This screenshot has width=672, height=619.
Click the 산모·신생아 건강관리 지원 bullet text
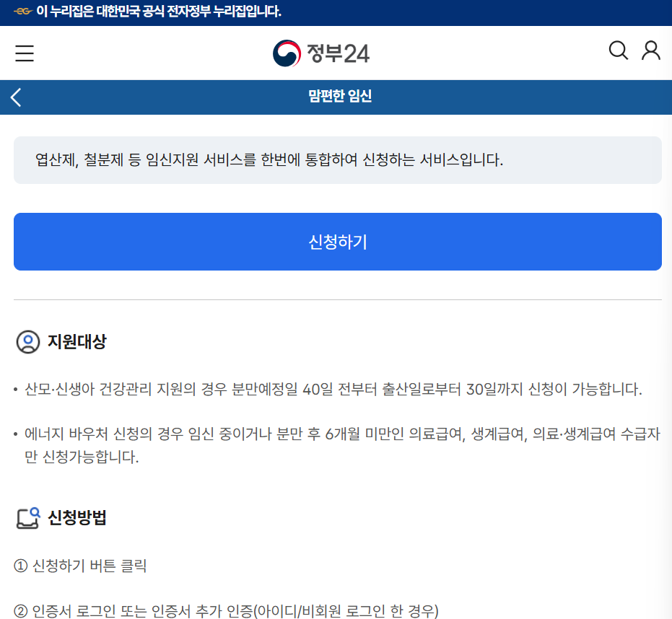coord(333,389)
